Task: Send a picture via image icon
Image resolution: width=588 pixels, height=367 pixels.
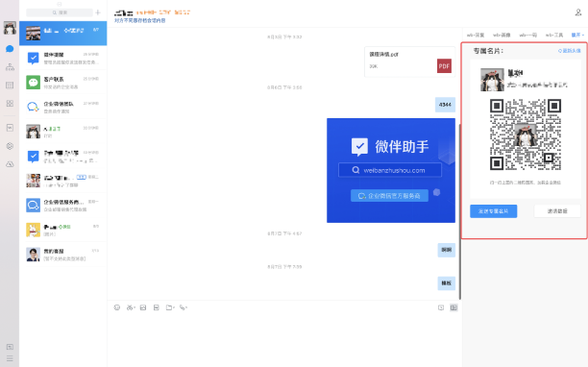Action: 143,307
